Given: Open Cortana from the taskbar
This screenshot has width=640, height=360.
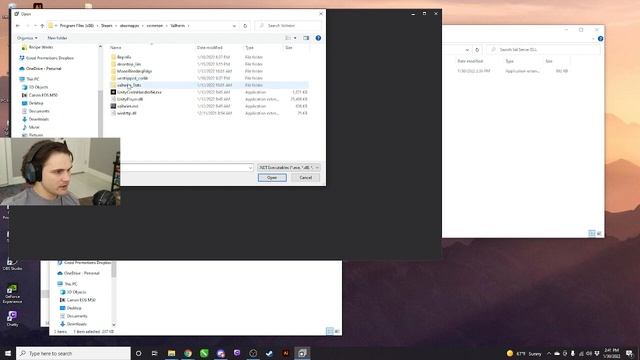Looking at the screenshot, I should pyautogui.click(x=138, y=353).
